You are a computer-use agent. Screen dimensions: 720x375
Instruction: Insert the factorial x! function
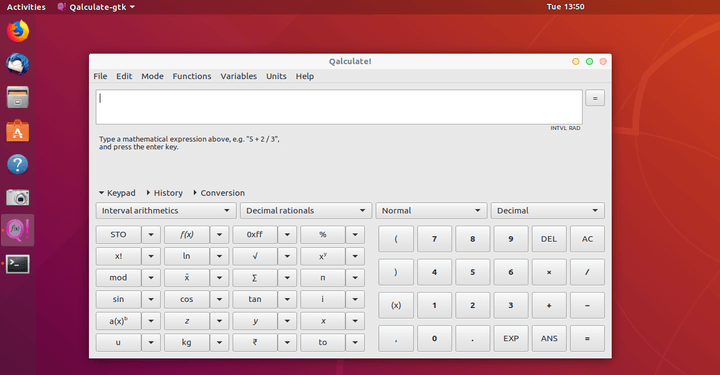pyautogui.click(x=118, y=256)
